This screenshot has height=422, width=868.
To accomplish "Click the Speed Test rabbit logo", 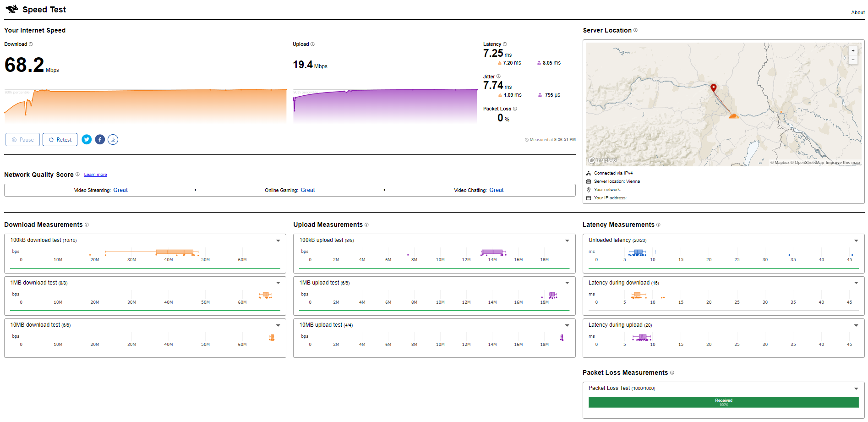I will point(12,9).
